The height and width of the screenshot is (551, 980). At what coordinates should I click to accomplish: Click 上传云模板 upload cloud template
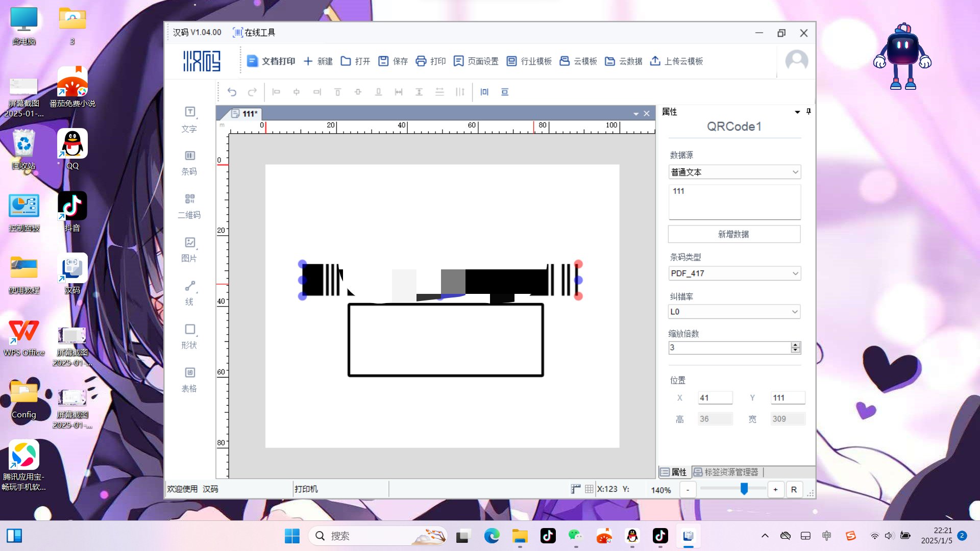pyautogui.click(x=676, y=61)
